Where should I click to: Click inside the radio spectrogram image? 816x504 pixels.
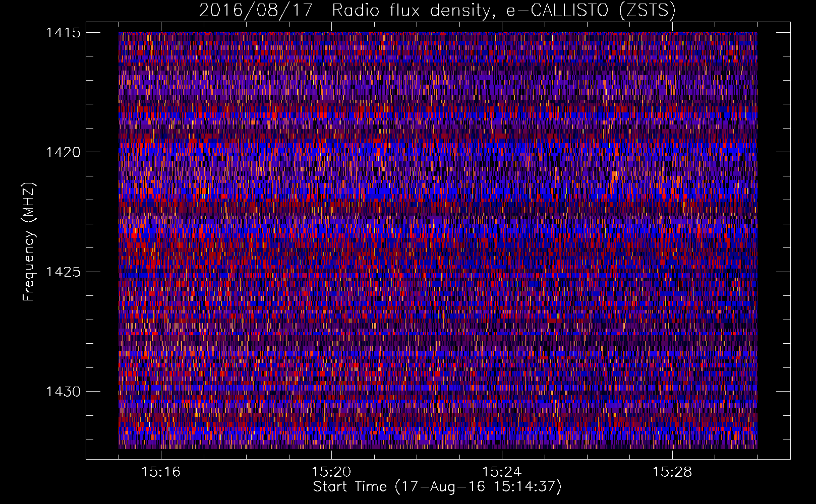[x=438, y=240]
